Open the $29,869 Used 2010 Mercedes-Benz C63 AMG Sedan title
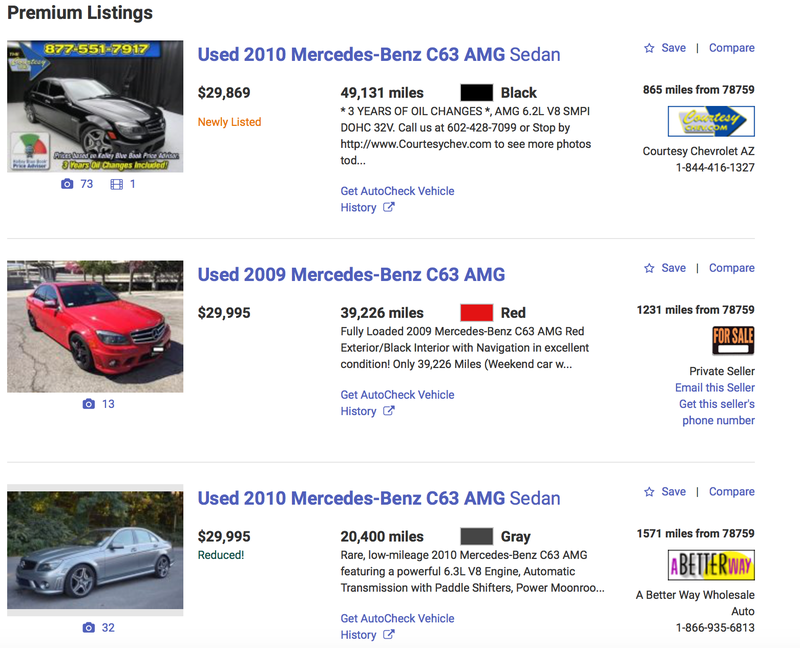 coord(379,55)
